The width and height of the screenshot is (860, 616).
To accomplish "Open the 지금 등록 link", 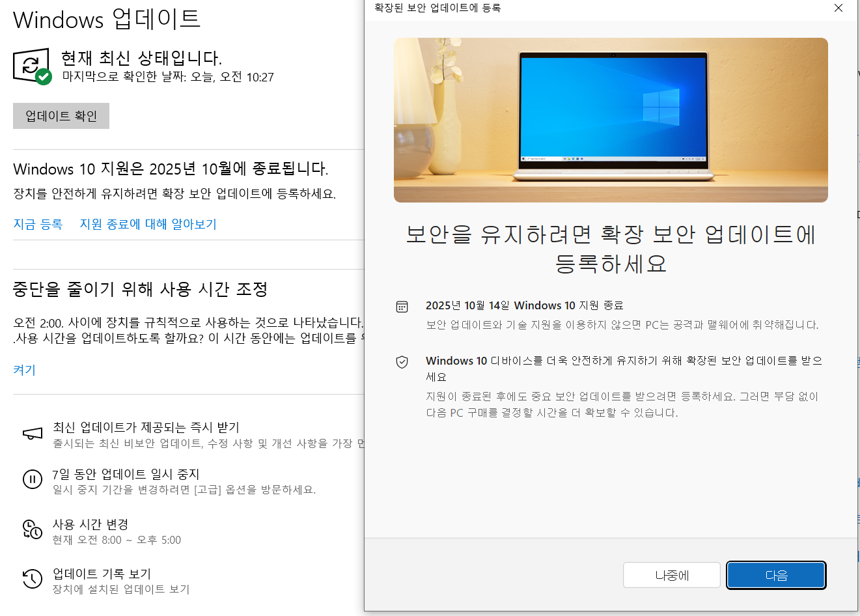I will click(x=38, y=224).
